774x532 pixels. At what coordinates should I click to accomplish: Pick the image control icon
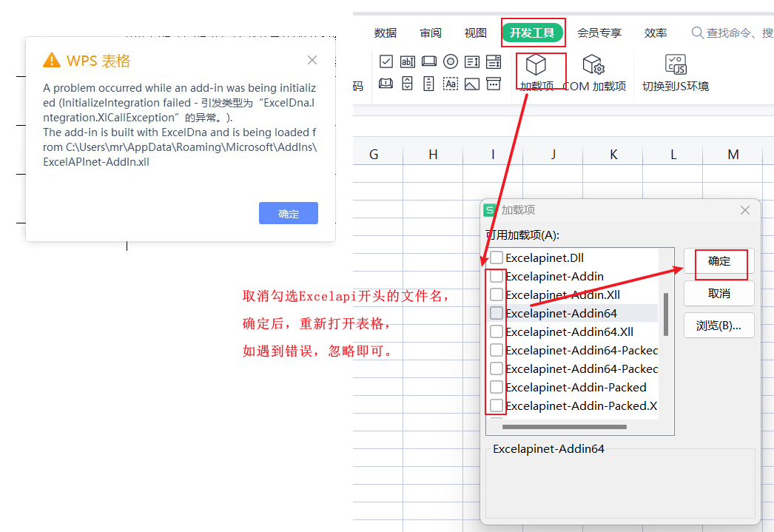click(472, 84)
